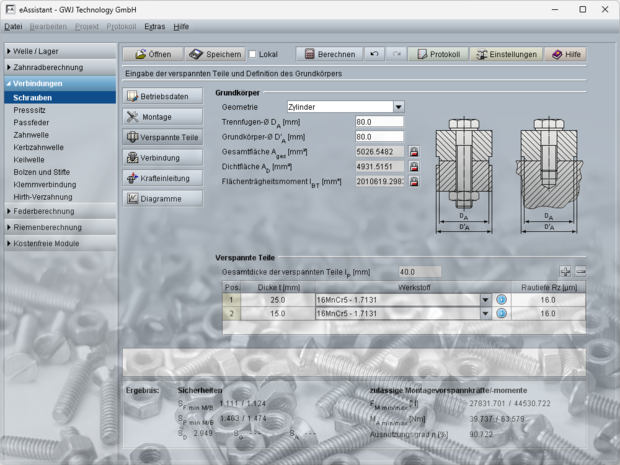The height and width of the screenshot is (465, 620).
Task: Open material info for row 2
Action: click(503, 313)
